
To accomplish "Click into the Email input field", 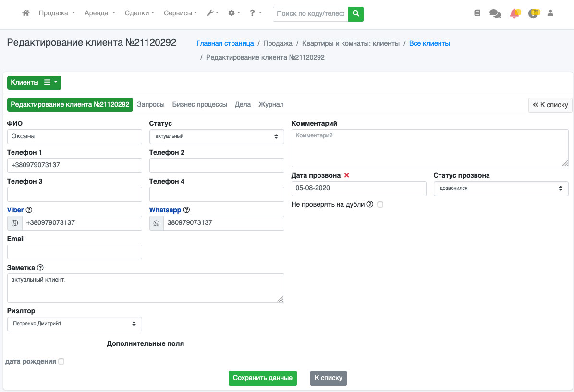I will 74,252.
